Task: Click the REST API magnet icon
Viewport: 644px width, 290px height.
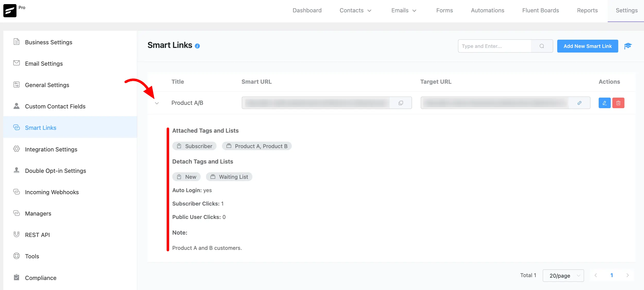Action: click(x=16, y=234)
